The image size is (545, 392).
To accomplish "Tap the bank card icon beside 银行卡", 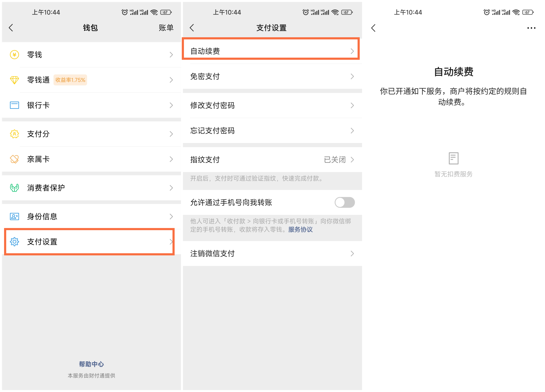I will [x=14, y=105].
